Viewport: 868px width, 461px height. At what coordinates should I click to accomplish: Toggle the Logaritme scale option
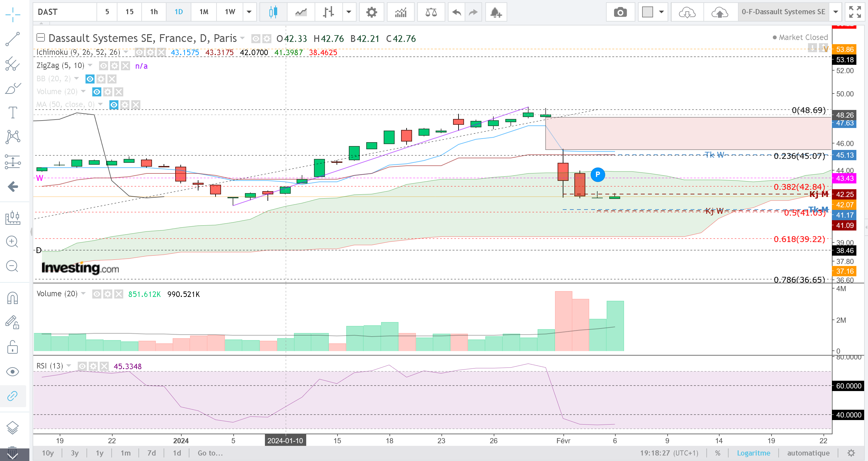[x=753, y=453]
